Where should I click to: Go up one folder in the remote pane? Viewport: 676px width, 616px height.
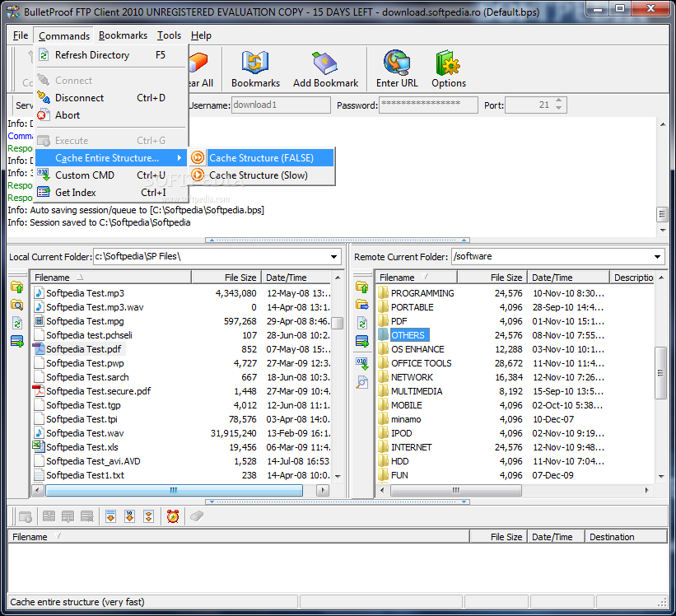362,287
